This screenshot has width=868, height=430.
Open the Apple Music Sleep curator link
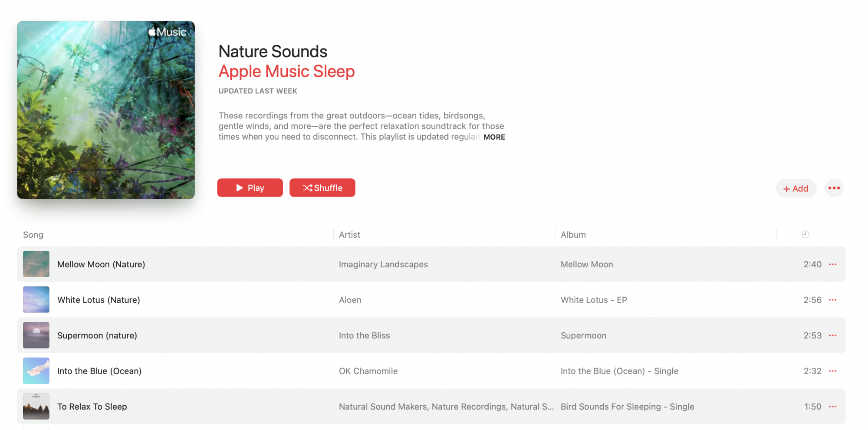[x=286, y=72]
